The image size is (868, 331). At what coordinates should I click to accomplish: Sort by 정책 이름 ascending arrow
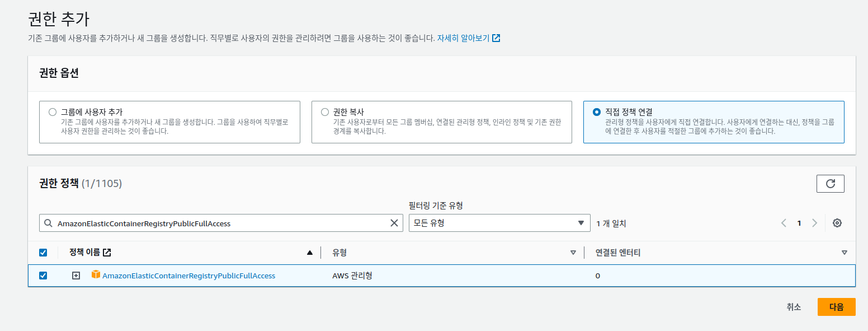[310, 253]
